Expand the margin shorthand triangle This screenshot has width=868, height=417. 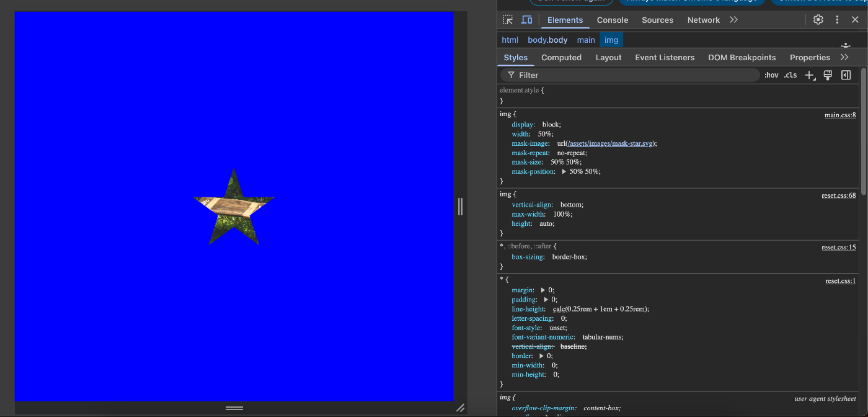[543, 290]
